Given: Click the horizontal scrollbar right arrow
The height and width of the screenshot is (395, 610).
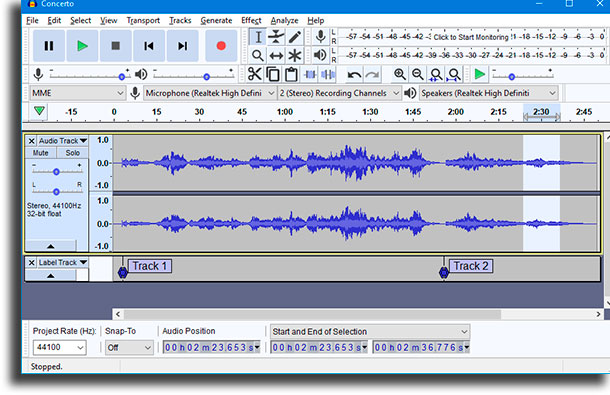Looking at the screenshot, I should pyautogui.click(x=598, y=314).
